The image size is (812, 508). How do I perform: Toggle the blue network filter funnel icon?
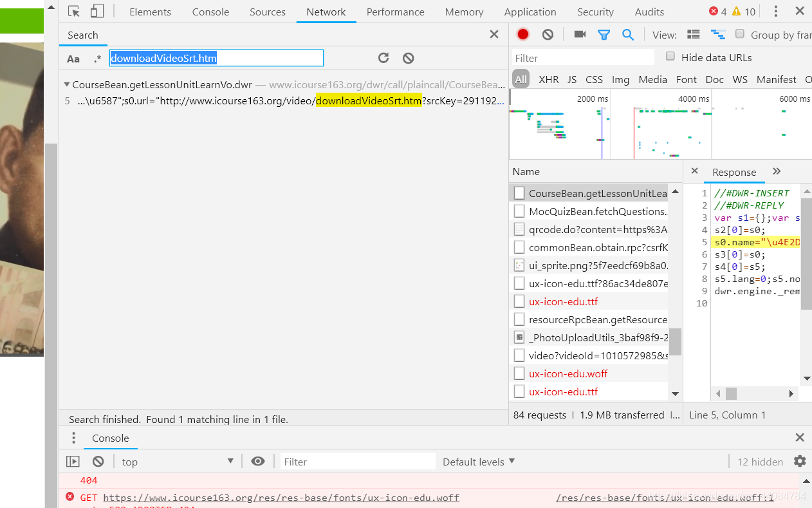[x=604, y=35]
